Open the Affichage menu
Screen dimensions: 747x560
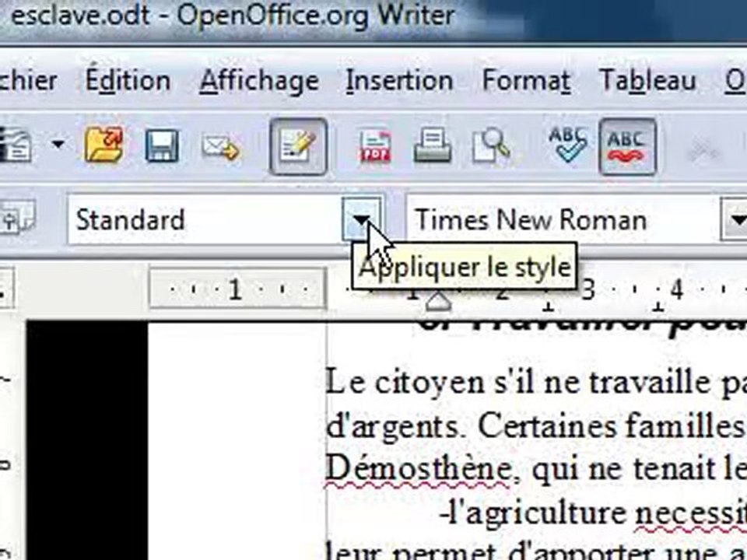tap(258, 81)
